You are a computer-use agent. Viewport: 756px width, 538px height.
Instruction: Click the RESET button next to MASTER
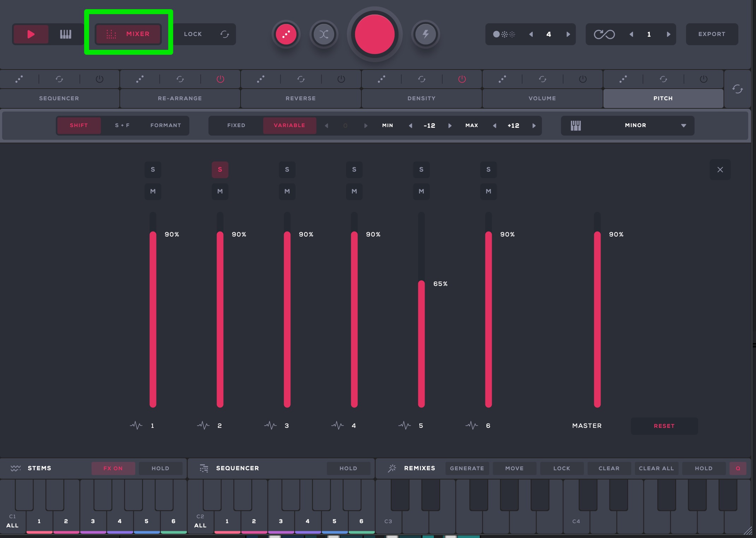pyautogui.click(x=664, y=426)
